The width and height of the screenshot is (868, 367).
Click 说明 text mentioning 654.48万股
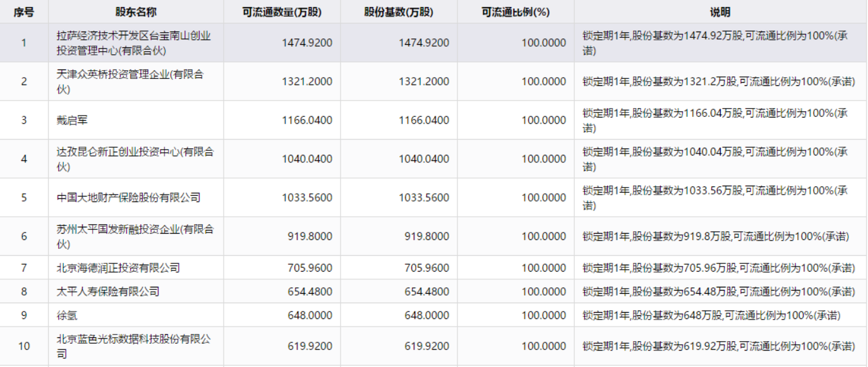719,291
